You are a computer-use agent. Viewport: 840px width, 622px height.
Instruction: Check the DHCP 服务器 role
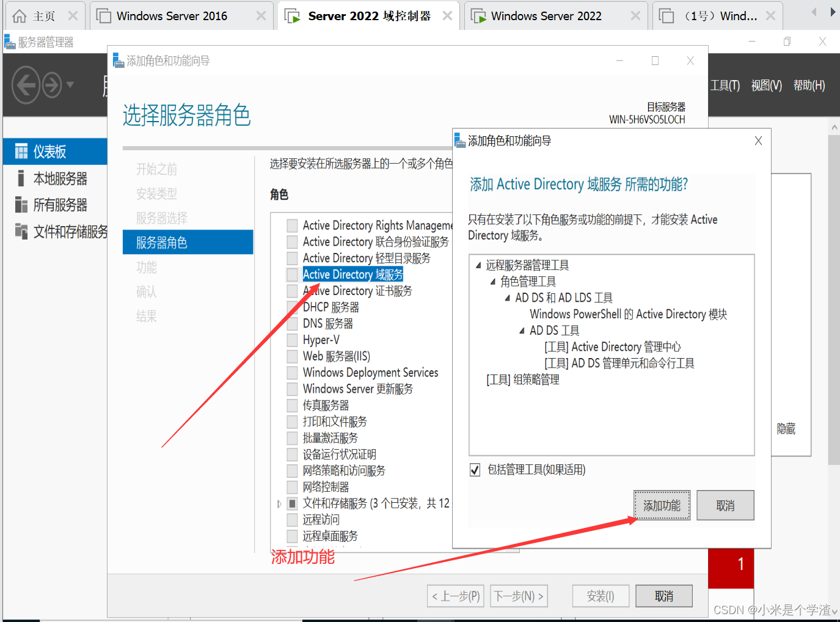[x=291, y=307]
